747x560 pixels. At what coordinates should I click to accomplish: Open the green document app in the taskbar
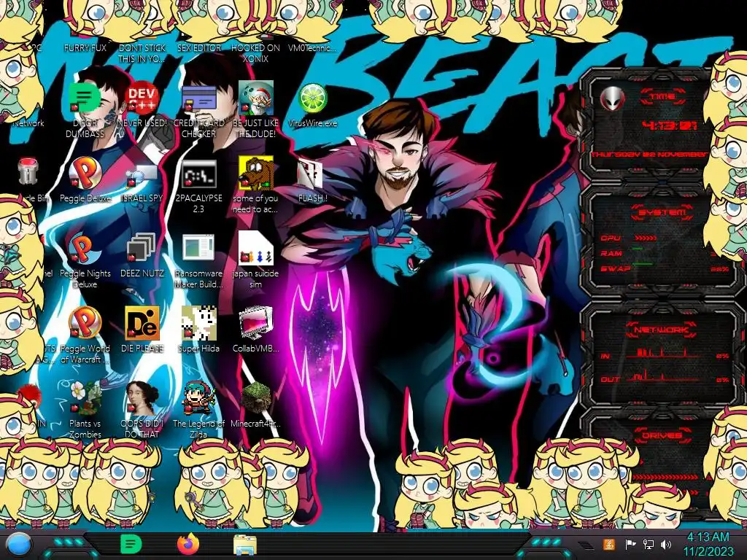tap(131, 544)
